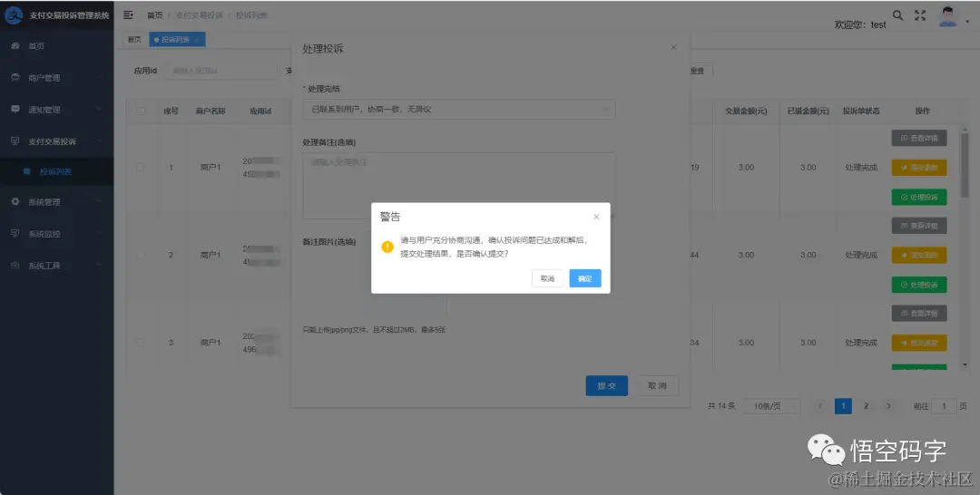Close the 投诉列表 tab via its X
This screenshot has width=980, height=495.
point(196,40)
